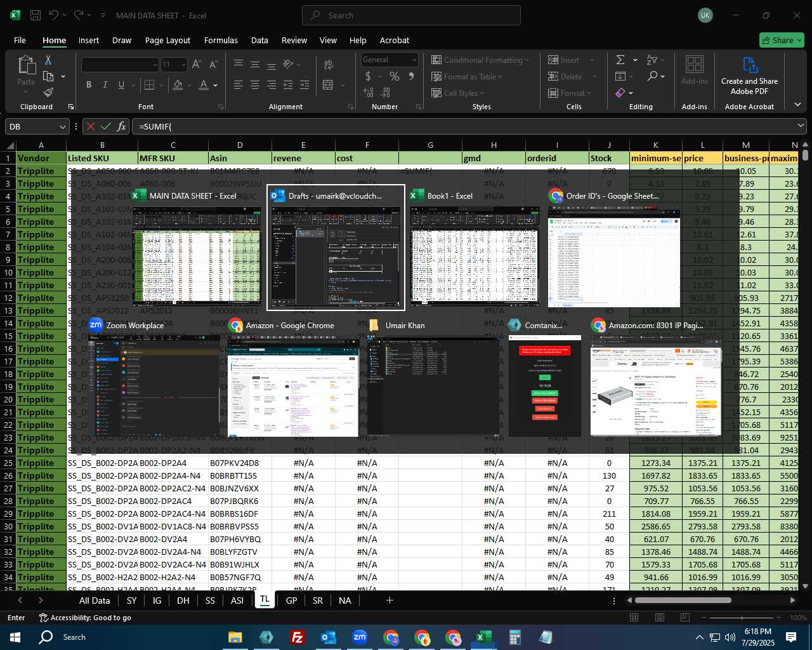This screenshot has height=650, width=812.
Task: Open Calculator from taskbar
Action: pos(514,637)
